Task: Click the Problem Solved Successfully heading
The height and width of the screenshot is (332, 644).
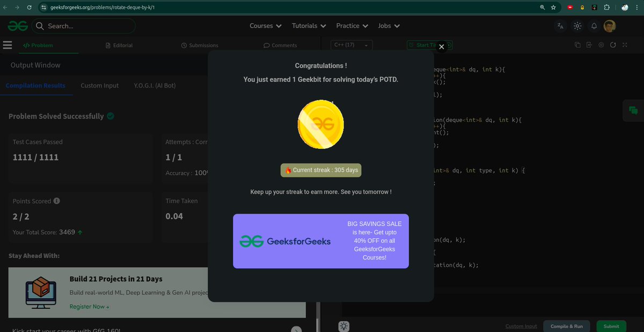Action: (x=56, y=116)
